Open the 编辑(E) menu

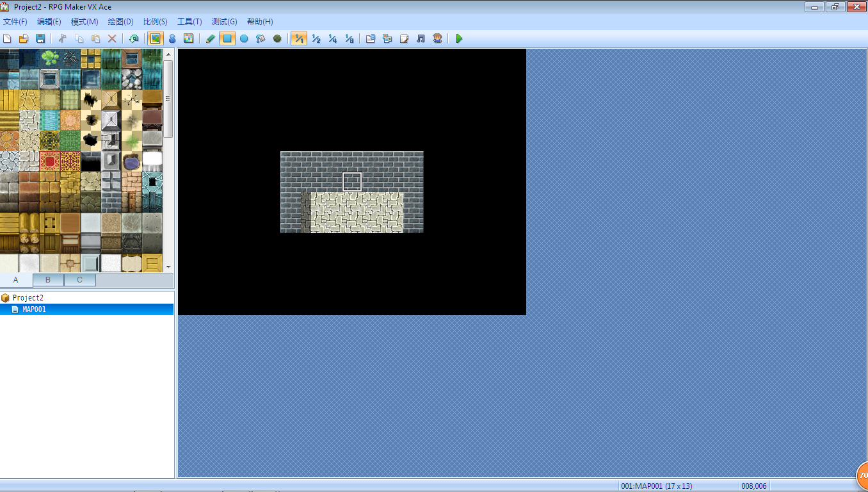(x=49, y=22)
